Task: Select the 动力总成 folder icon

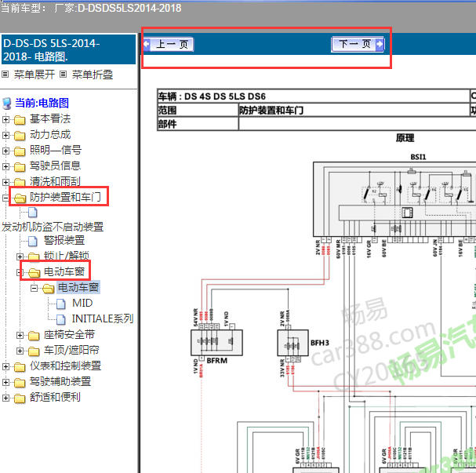Action: coord(20,136)
